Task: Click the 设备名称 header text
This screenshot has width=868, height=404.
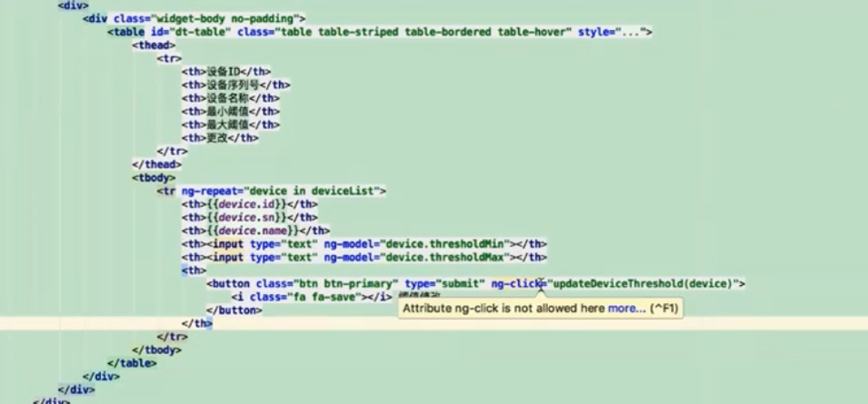Action: [x=227, y=98]
